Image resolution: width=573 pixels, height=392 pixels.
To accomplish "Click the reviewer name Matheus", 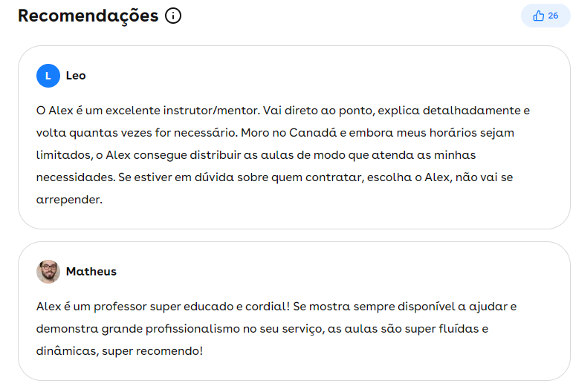I will click(91, 272).
